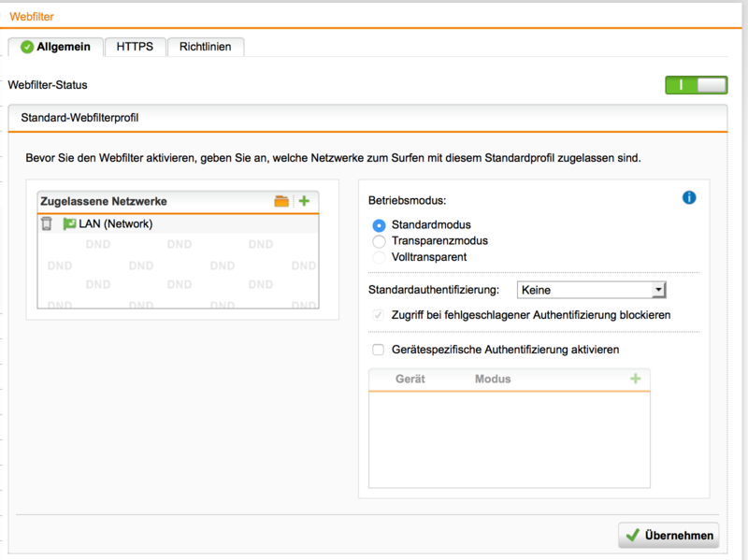
Task: Select Volltransparent operating mode
Action: coord(378,256)
